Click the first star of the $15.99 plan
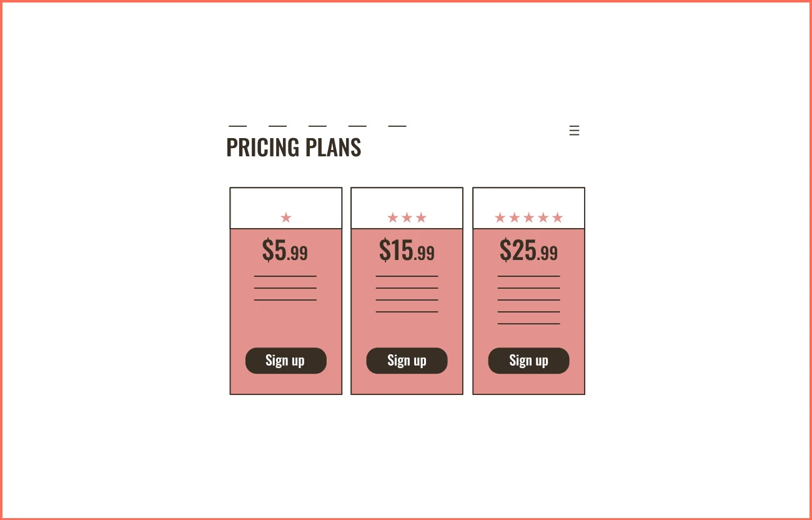 (x=392, y=217)
